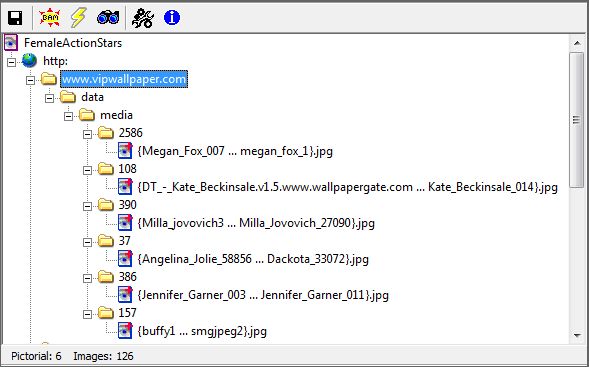
Task: Click the 157 folder icon
Action: (106, 313)
